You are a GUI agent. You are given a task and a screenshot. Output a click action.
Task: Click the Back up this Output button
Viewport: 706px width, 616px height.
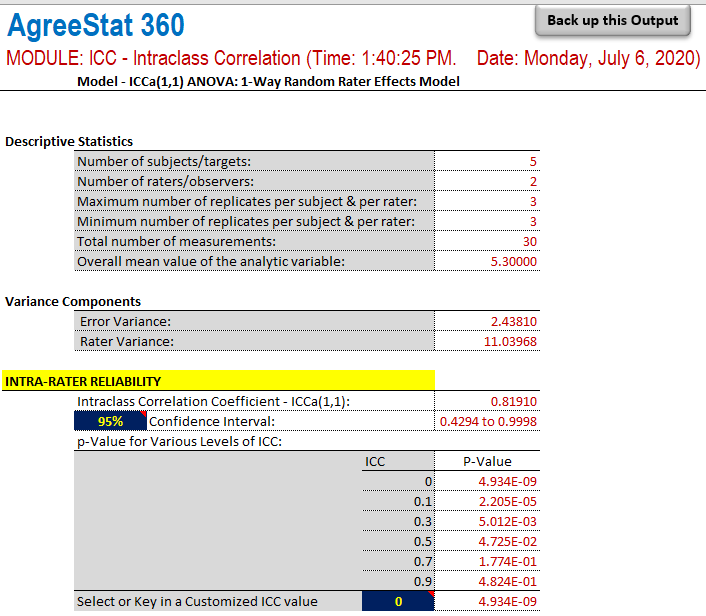tap(612, 21)
